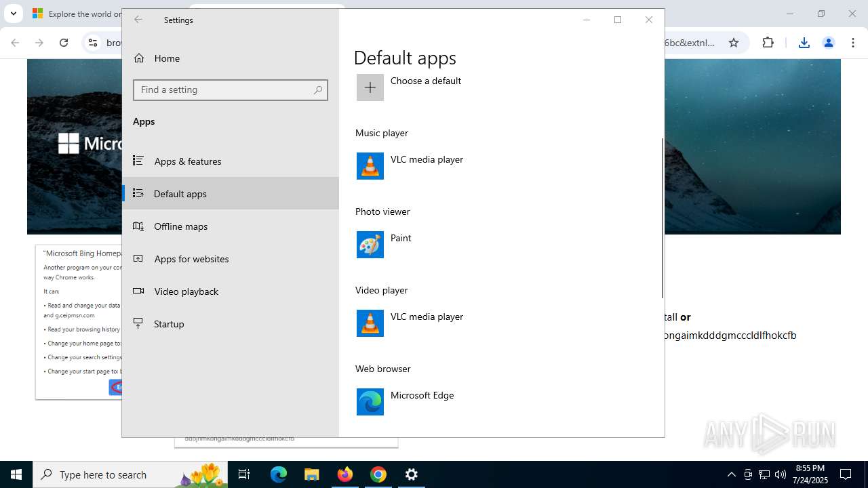Open Chrome's three-dot menu

tap(852, 43)
